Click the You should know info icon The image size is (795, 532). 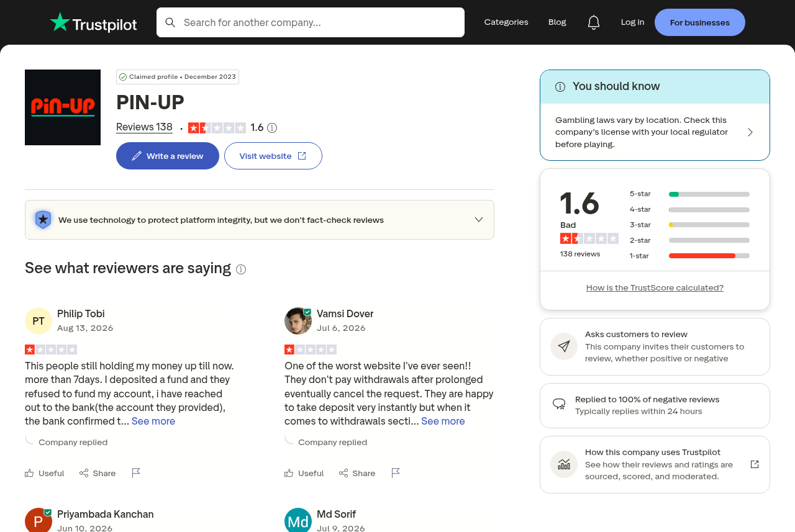pyautogui.click(x=560, y=87)
